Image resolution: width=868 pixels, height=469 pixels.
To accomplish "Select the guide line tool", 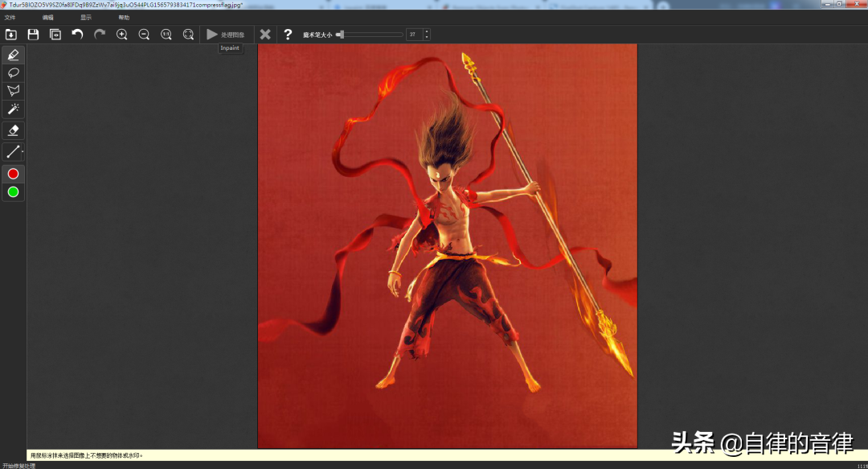I will pyautogui.click(x=12, y=151).
